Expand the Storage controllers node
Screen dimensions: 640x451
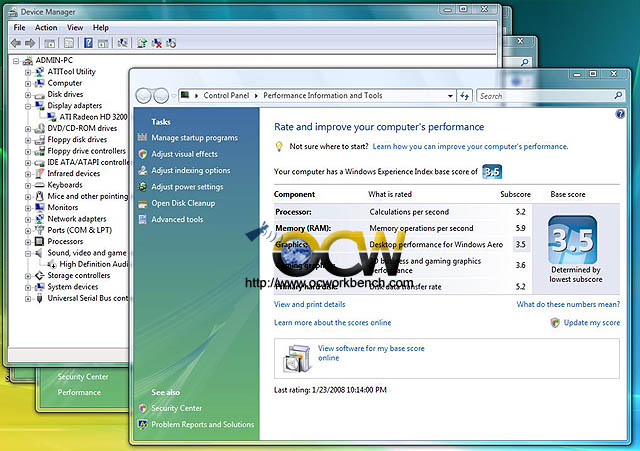(x=28, y=276)
